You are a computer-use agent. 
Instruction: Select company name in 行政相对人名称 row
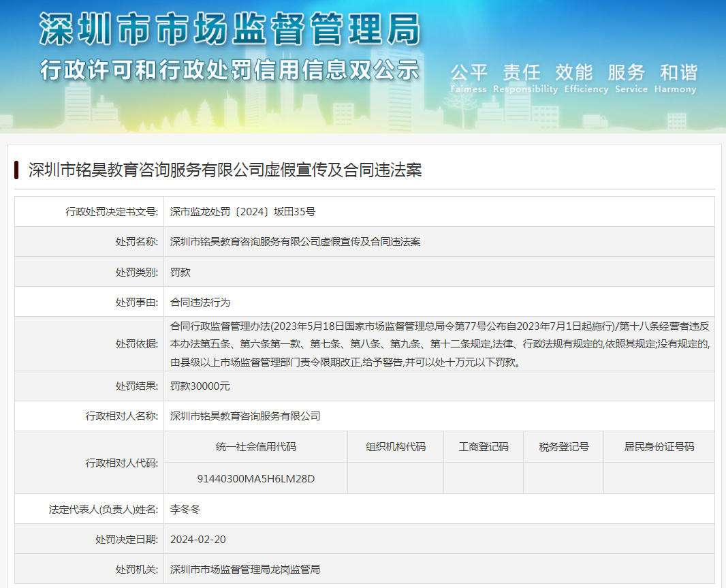[x=245, y=416]
